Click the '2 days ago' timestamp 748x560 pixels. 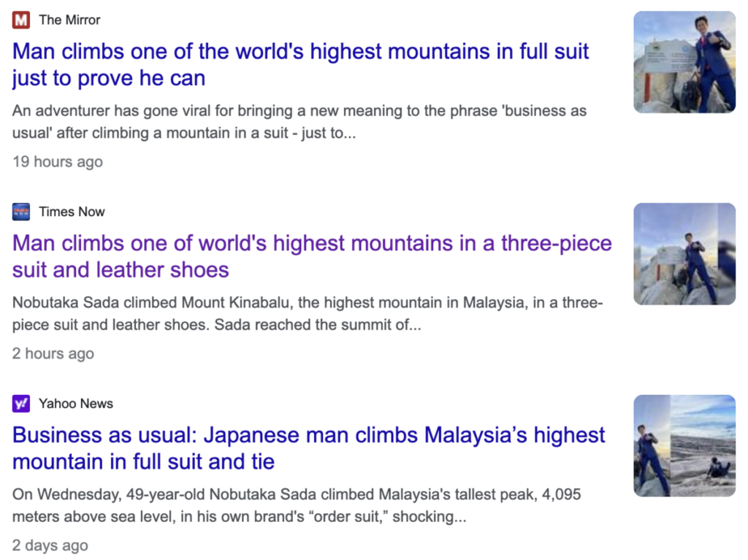(x=50, y=545)
